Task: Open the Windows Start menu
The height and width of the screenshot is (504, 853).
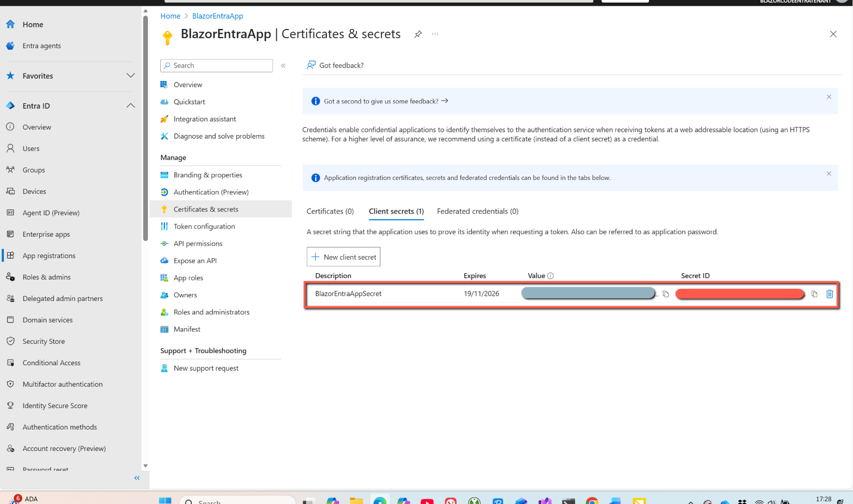Action: [x=165, y=500]
